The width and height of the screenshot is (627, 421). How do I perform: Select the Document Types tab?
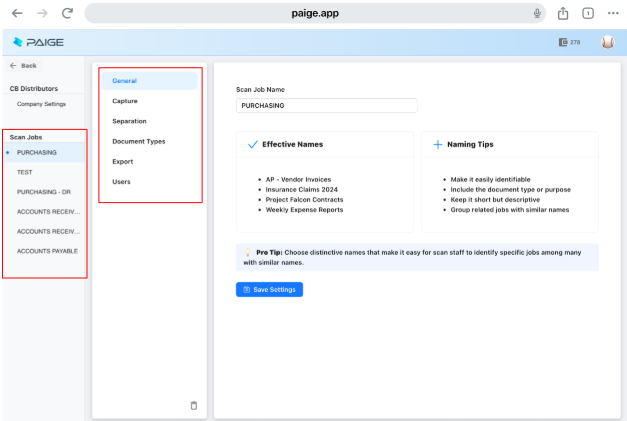tap(138, 141)
